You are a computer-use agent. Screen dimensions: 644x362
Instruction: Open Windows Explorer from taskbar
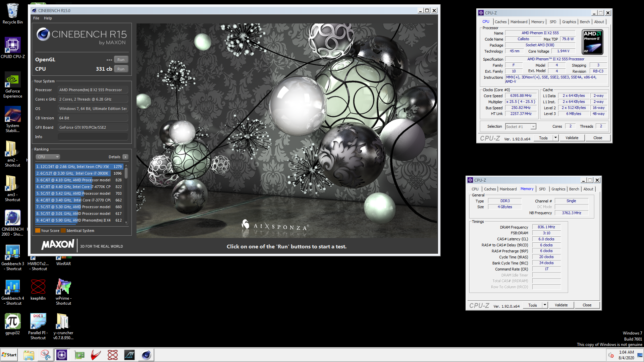29,355
